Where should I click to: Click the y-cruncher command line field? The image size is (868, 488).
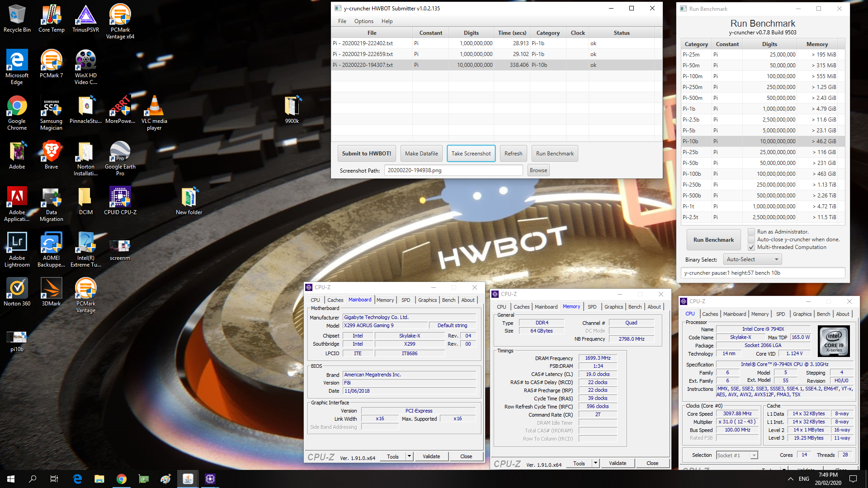(x=763, y=273)
